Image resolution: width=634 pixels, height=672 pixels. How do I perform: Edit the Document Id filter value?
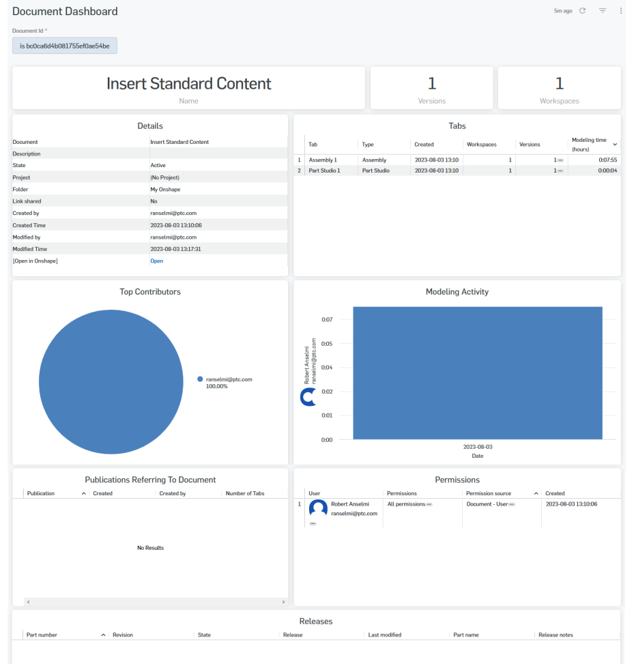point(65,46)
